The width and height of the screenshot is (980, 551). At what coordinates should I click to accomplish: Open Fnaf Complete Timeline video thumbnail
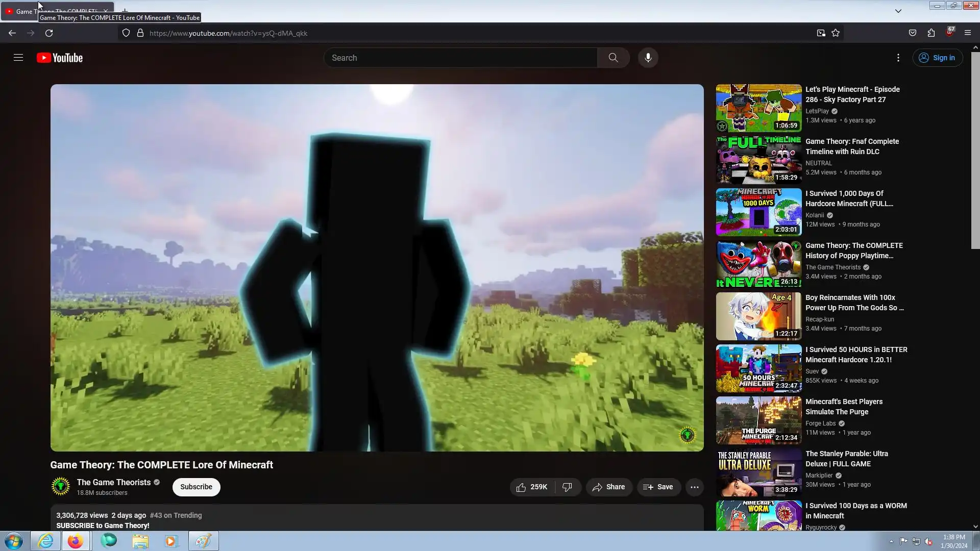(758, 160)
